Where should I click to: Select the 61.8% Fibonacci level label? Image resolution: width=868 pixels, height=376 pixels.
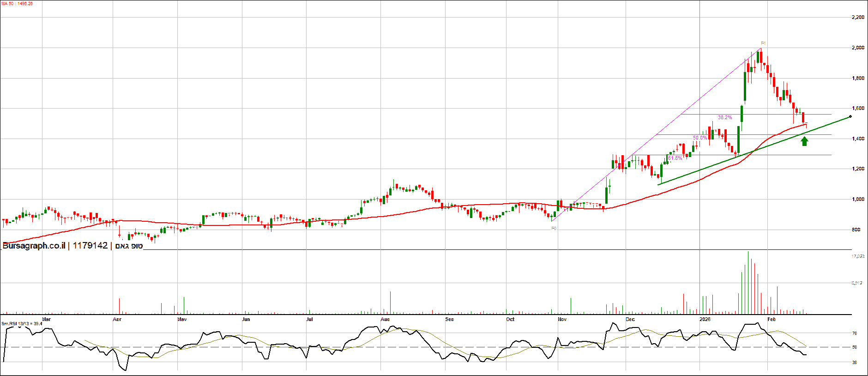click(675, 158)
